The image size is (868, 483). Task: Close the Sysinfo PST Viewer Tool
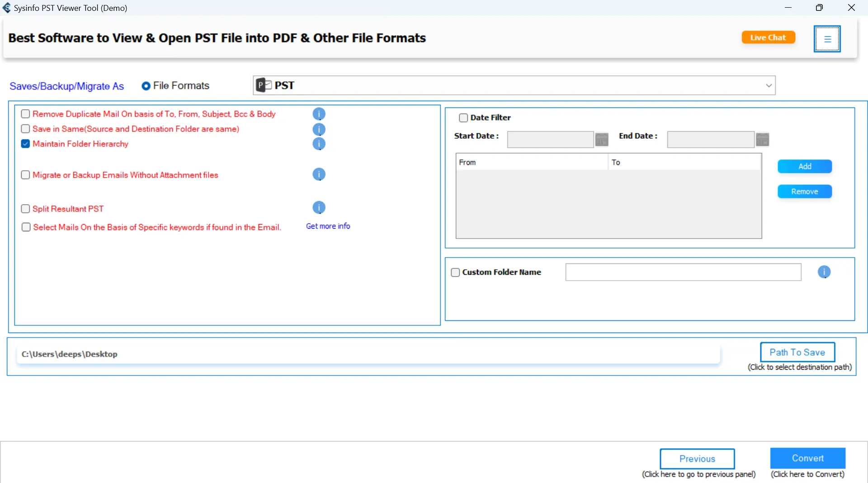(x=851, y=8)
